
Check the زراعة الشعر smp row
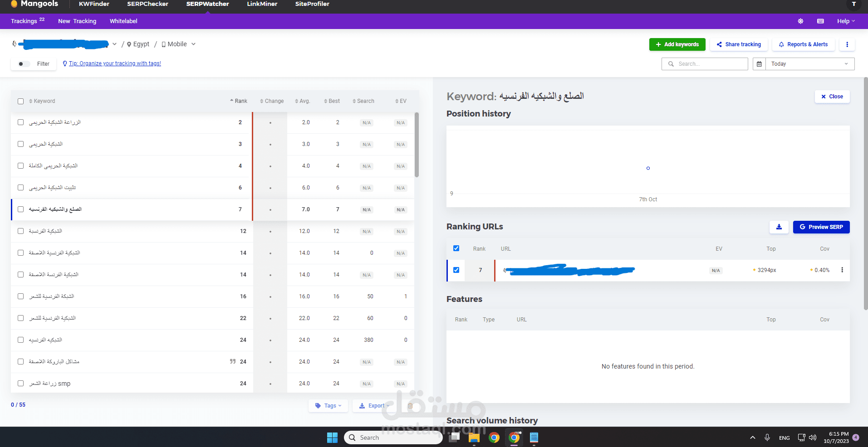(20, 384)
